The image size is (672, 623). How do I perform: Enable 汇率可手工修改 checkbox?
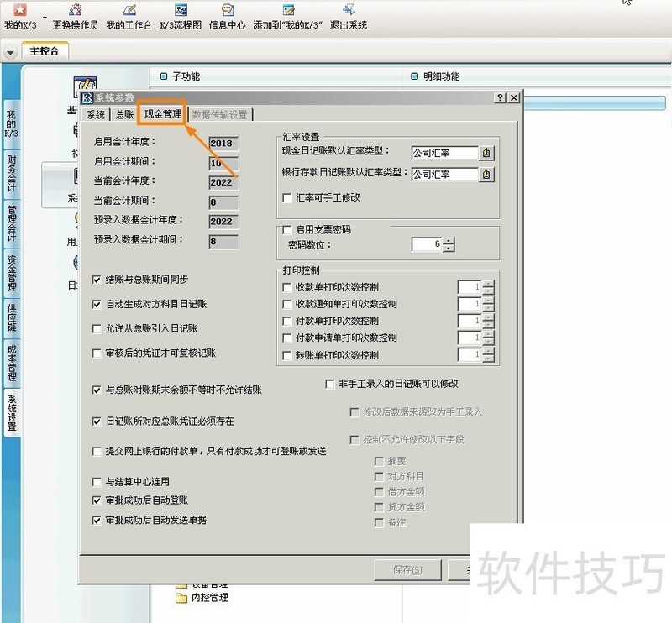point(287,198)
